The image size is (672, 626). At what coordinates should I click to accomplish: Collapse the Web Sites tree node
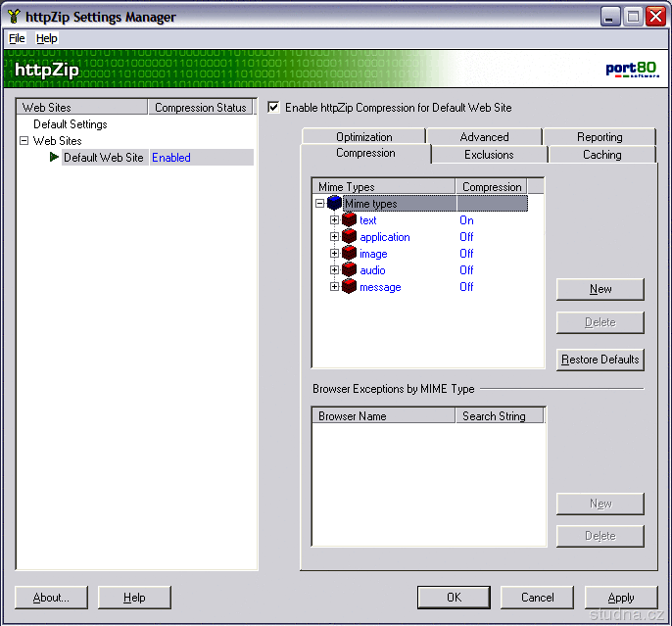click(x=24, y=141)
